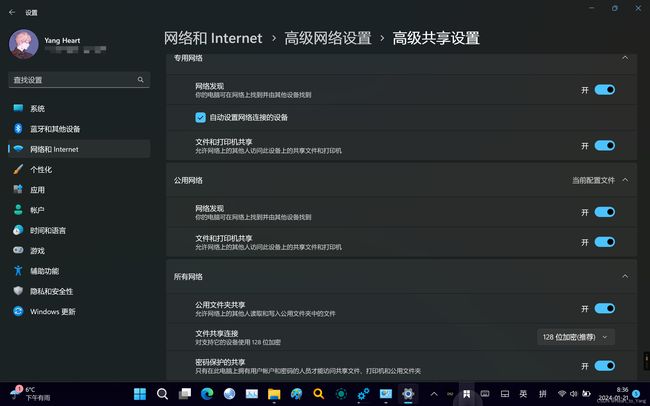Uncheck 自动设置网络连接的设备 checkbox
The height and width of the screenshot is (406, 650).
[200, 117]
